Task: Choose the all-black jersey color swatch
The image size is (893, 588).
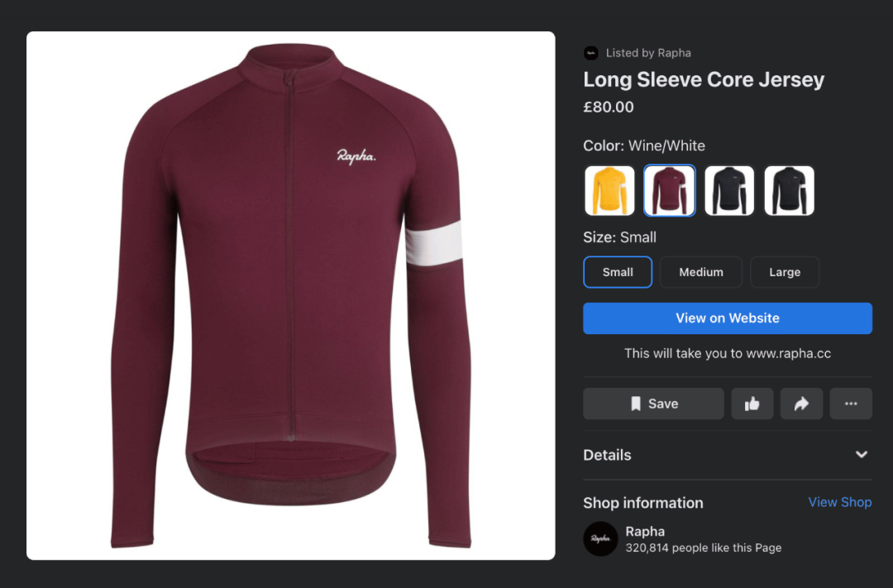Action: 789,190
